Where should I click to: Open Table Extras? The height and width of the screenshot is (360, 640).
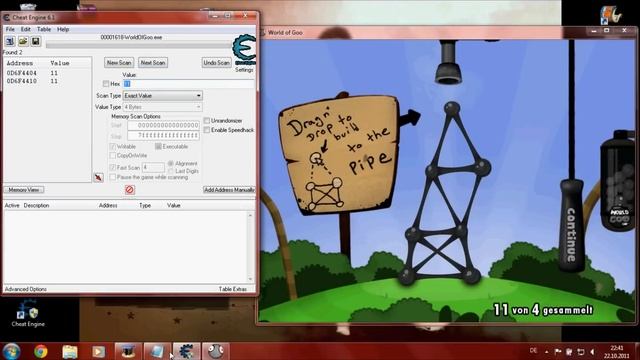pos(233,289)
